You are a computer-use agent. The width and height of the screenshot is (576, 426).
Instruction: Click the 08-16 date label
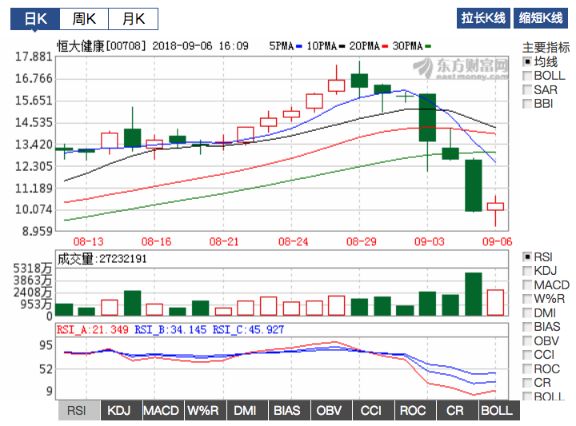click(x=156, y=242)
